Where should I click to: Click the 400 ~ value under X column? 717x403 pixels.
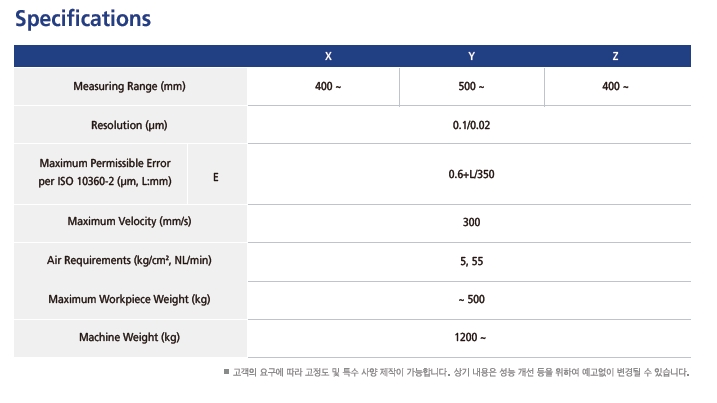coord(328,87)
